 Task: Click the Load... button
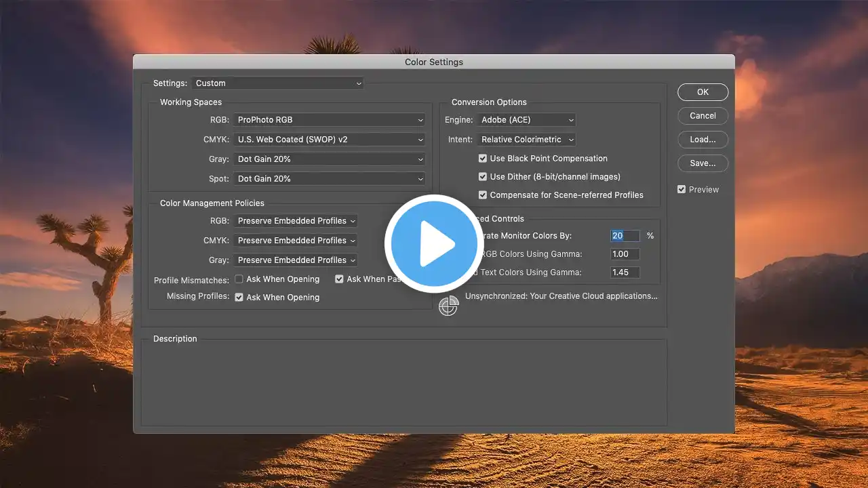tap(703, 140)
